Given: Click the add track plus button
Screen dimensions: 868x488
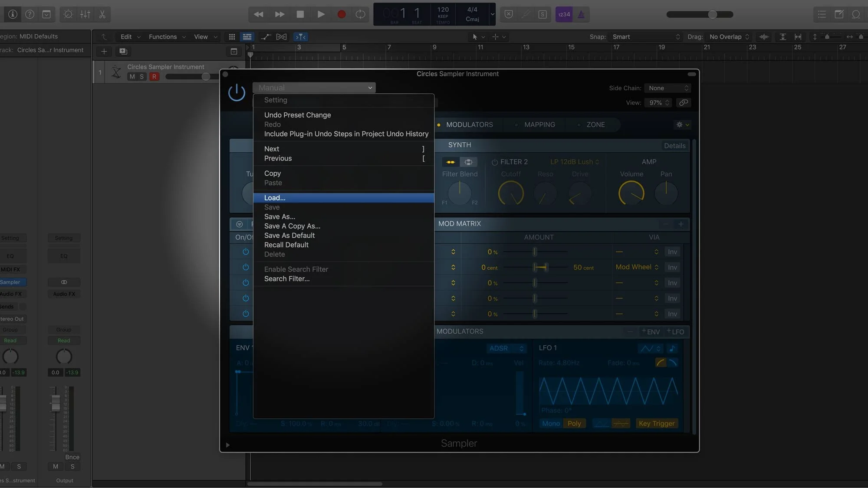Looking at the screenshot, I should 104,51.
